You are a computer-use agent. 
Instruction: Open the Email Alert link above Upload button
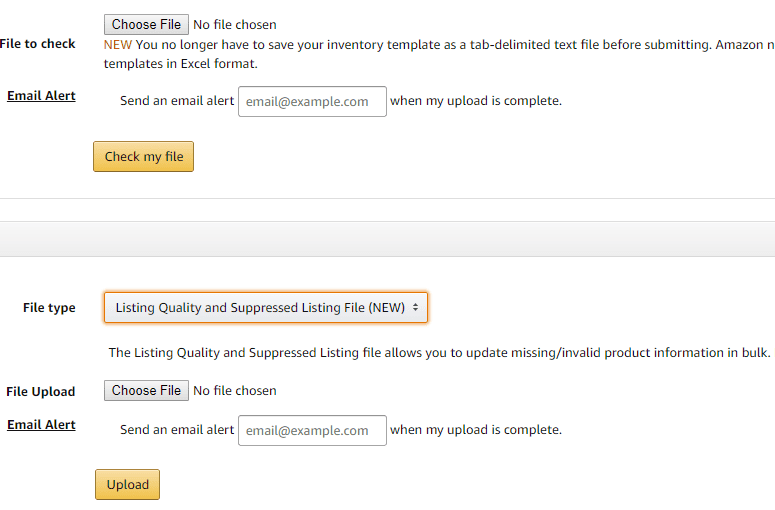(41, 425)
